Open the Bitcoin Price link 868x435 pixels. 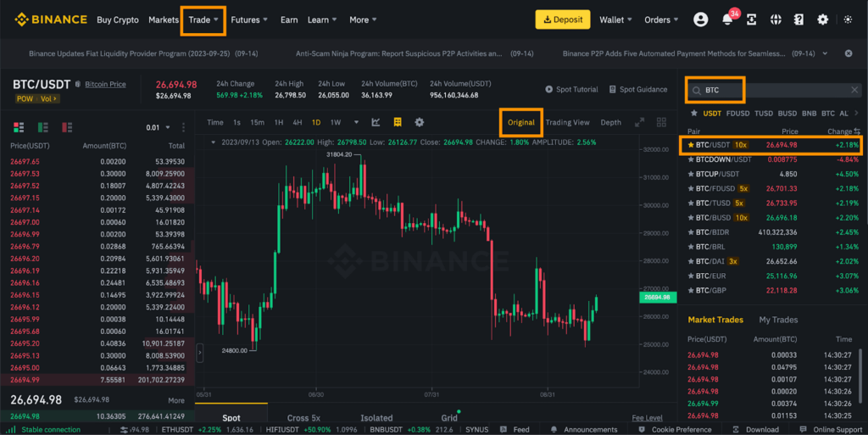(x=105, y=84)
